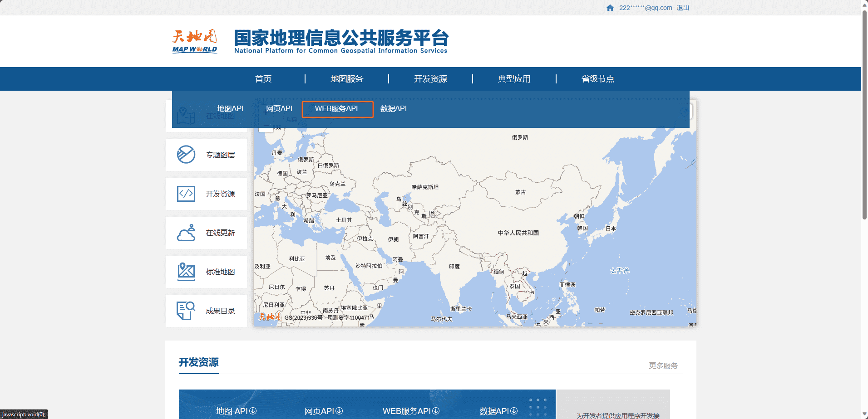Open the 地图服务 navigation tab

347,79
